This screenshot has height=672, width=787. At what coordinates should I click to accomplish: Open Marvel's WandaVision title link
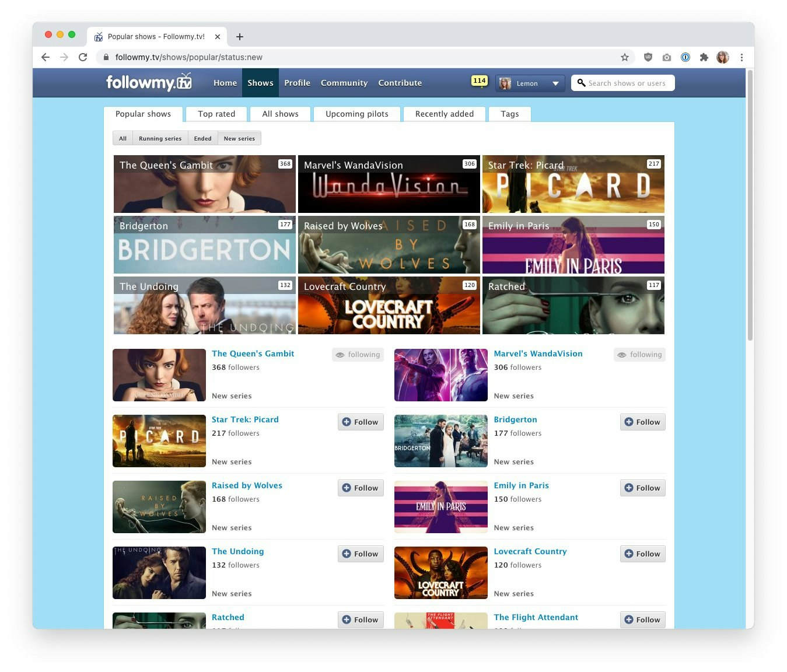coord(538,353)
